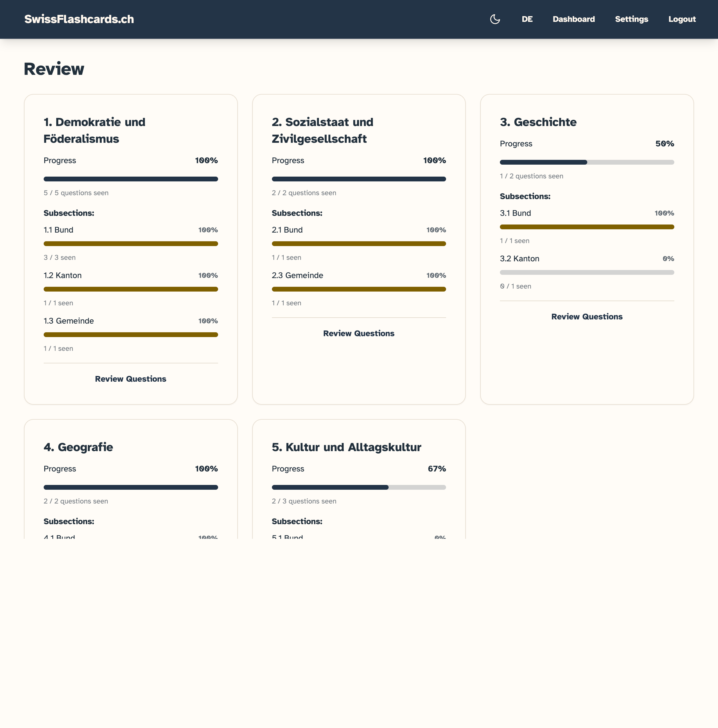Review Questions for Demokratie und Föderalismus
This screenshot has height=728, width=718.
pos(131,379)
